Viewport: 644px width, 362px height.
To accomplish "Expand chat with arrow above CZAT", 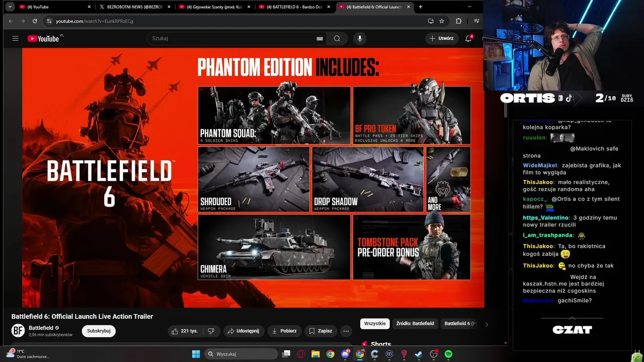I will pyautogui.click(x=572, y=318).
